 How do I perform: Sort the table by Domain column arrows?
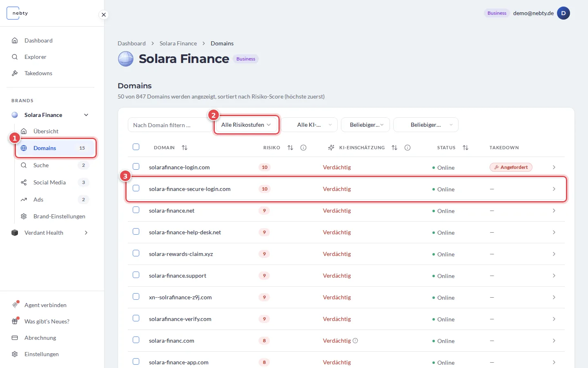tap(185, 148)
